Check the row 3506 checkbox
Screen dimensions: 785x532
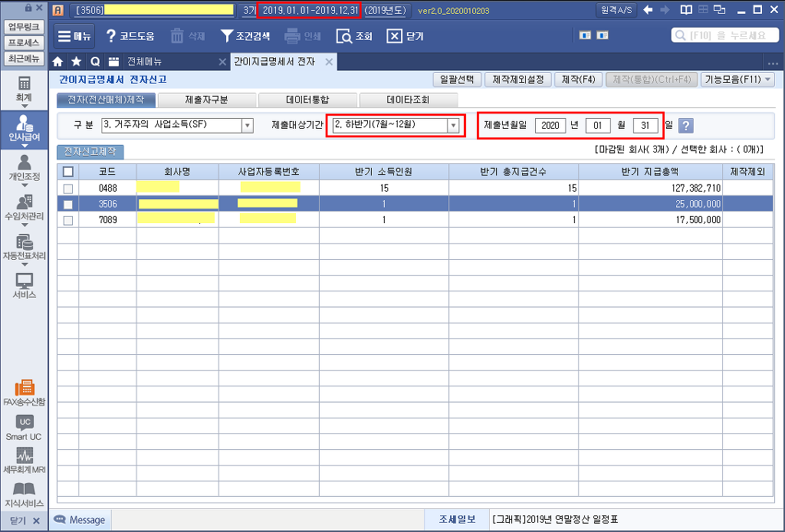pos(68,204)
